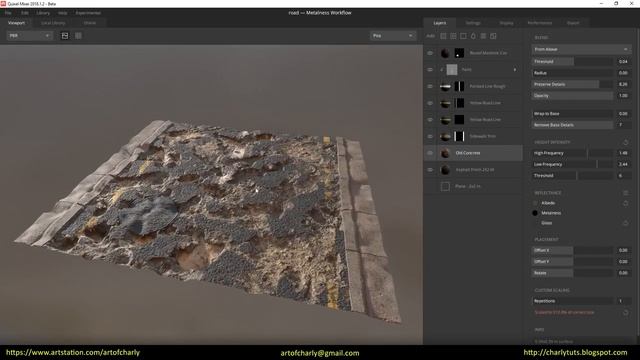
Task: Open the Library menu
Action: click(43, 13)
